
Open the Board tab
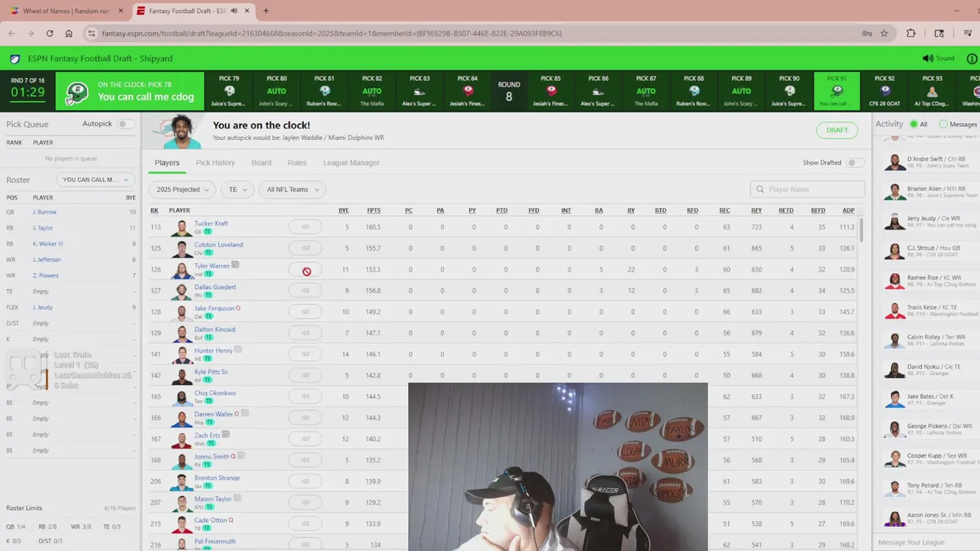pyautogui.click(x=261, y=162)
